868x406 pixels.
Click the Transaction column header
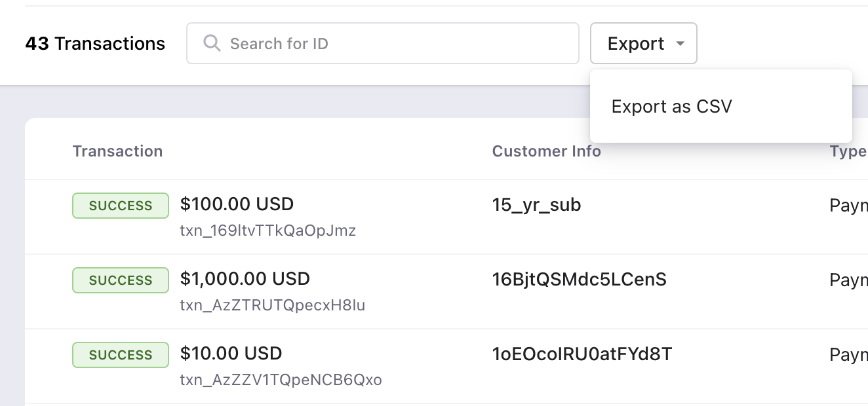(117, 151)
